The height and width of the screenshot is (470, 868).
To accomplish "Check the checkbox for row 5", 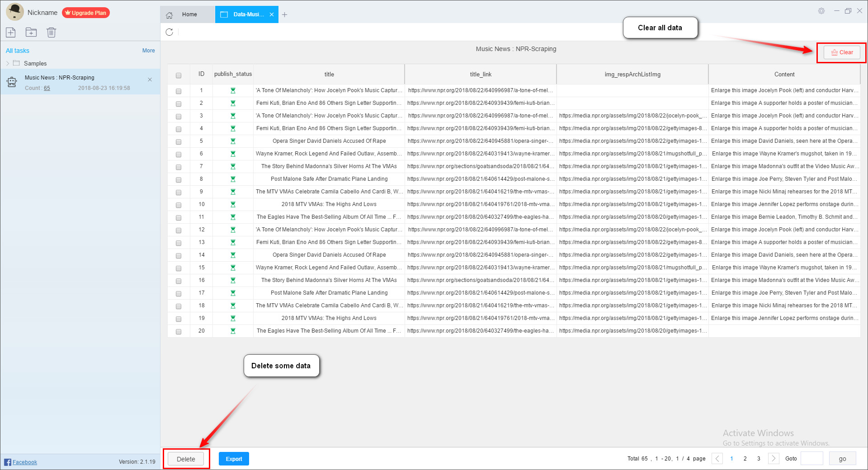I will [179, 142].
